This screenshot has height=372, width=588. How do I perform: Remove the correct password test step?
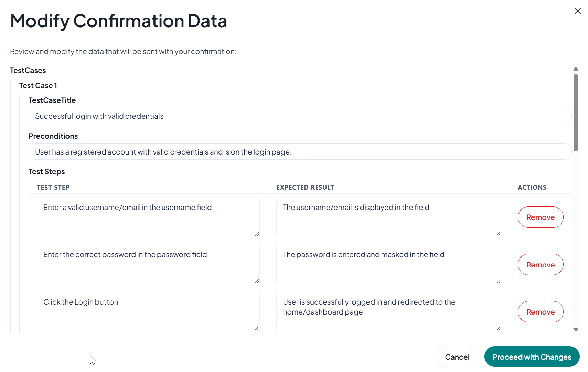(x=540, y=264)
